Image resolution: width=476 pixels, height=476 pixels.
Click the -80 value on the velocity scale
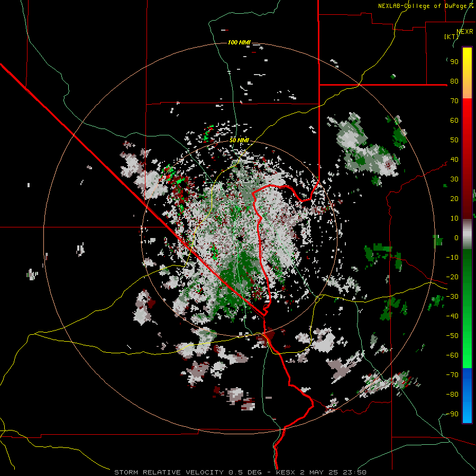click(452, 395)
